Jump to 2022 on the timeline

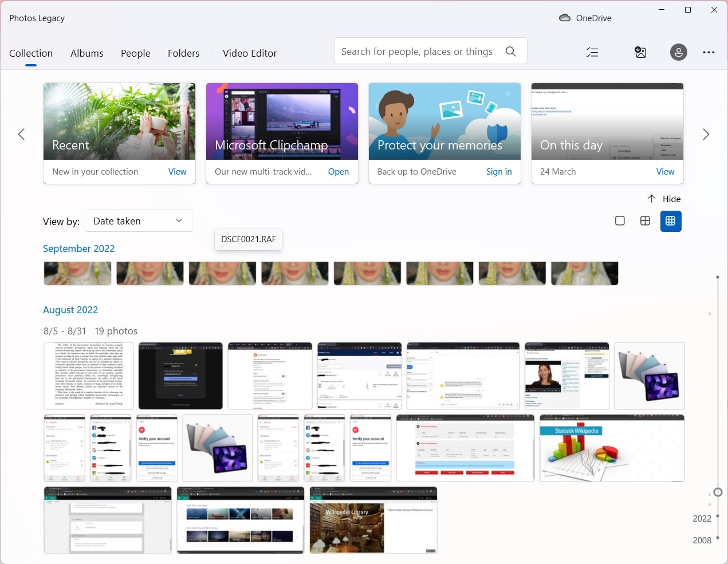click(702, 519)
